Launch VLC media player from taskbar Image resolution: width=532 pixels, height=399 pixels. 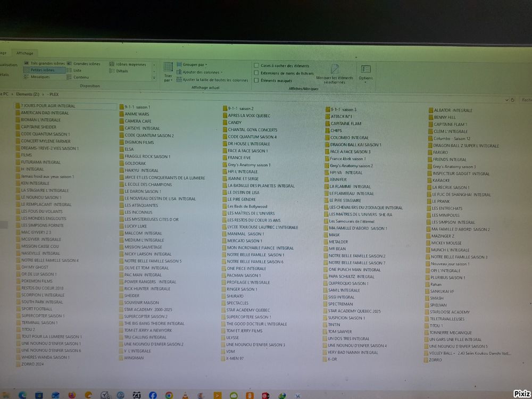(x=185, y=395)
